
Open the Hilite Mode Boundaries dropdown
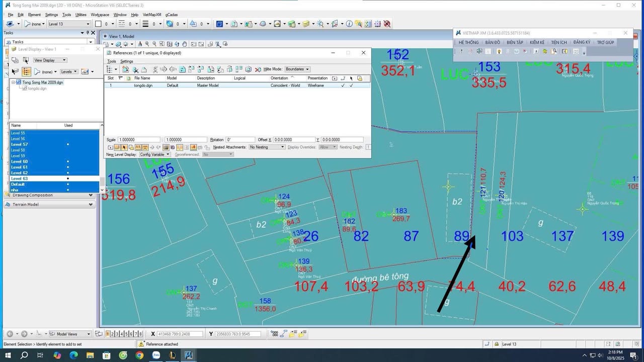tap(298, 69)
